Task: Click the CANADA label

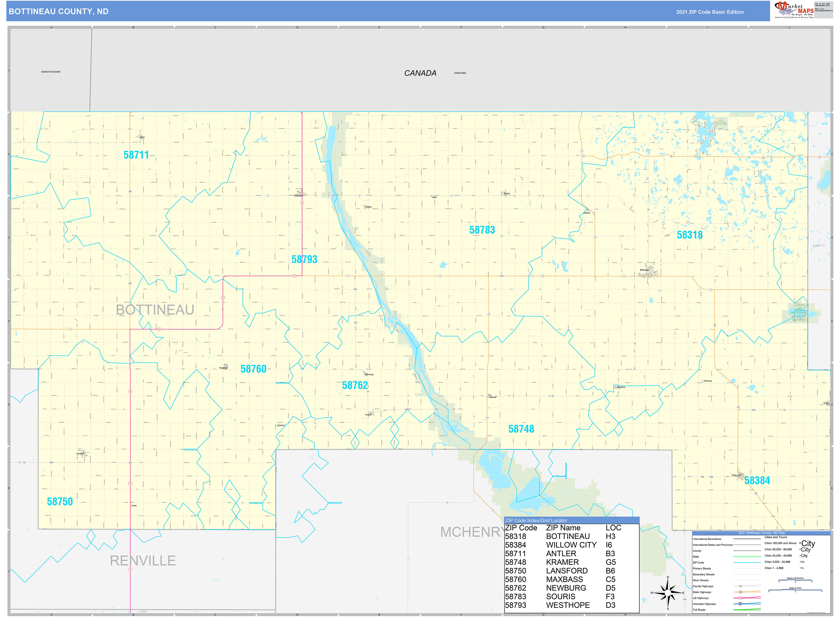Action: (x=420, y=73)
